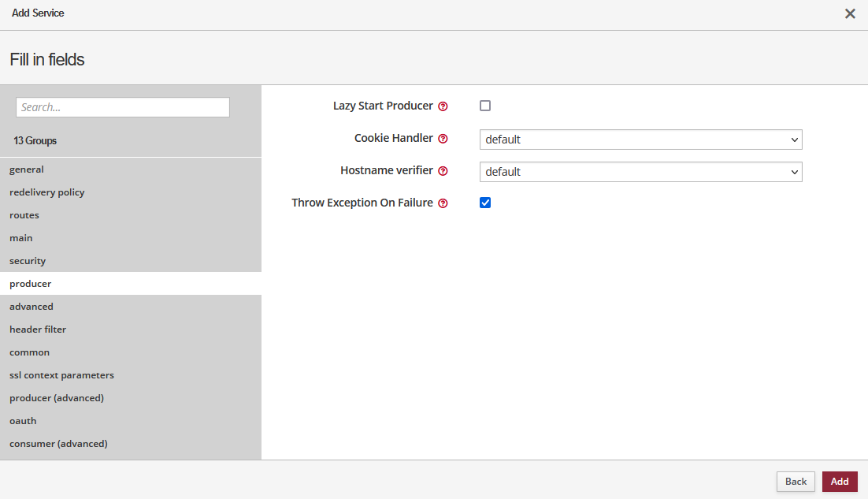
Task: Click help icon for Throw Exception On Failure
Action: click(443, 203)
